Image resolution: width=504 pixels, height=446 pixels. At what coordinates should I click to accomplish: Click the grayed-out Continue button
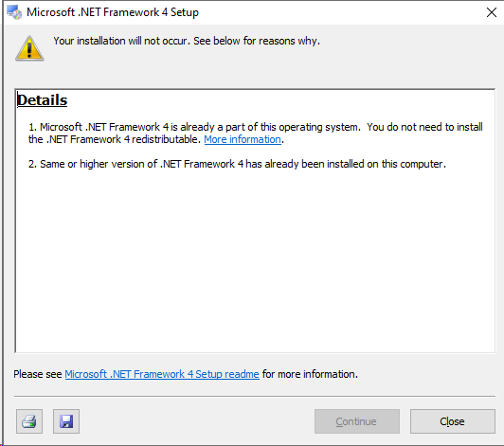pos(357,421)
